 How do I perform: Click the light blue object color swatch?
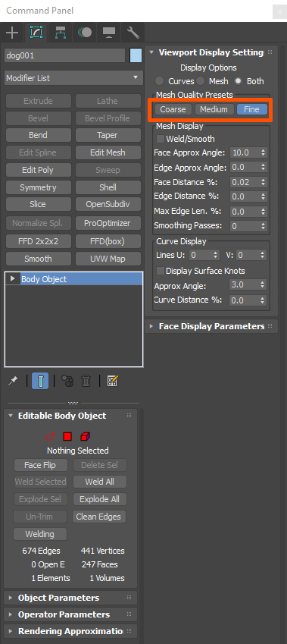tap(136, 55)
